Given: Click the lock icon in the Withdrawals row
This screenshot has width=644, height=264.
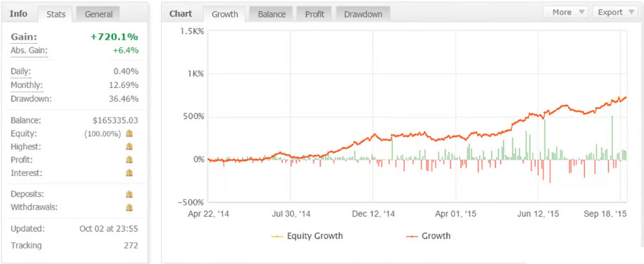Looking at the screenshot, I should 129,207.
